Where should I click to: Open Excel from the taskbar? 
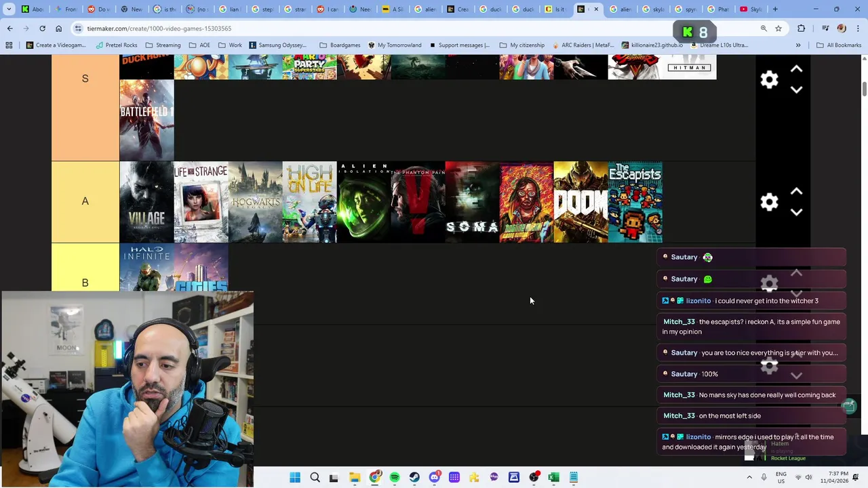click(554, 478)
